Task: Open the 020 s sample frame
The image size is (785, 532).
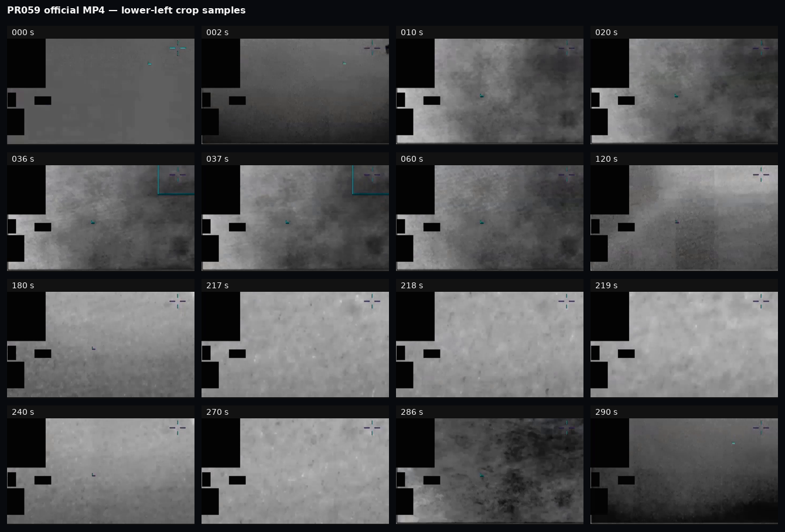Action: pyautogui.click(x=684, y=91)
